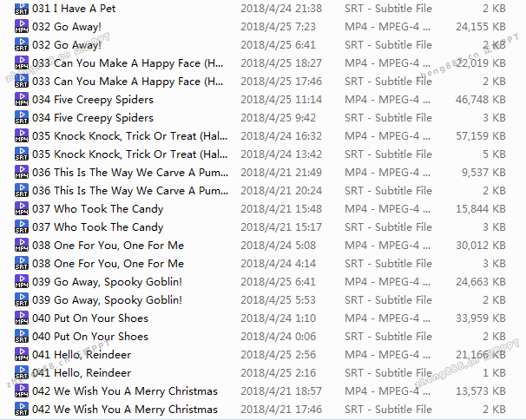
Task: Click the SRT icon of 031 I Have A Pet
Action: click(22, 8)
